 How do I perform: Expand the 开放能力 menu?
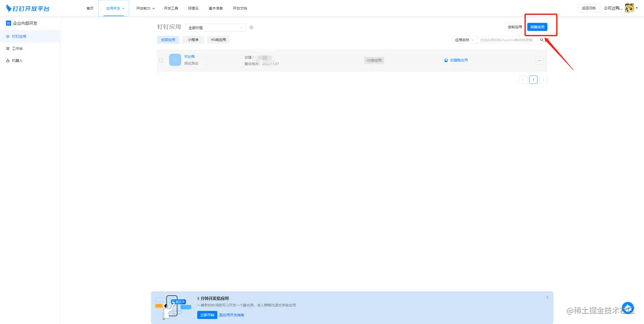click(x=145, y=8)
